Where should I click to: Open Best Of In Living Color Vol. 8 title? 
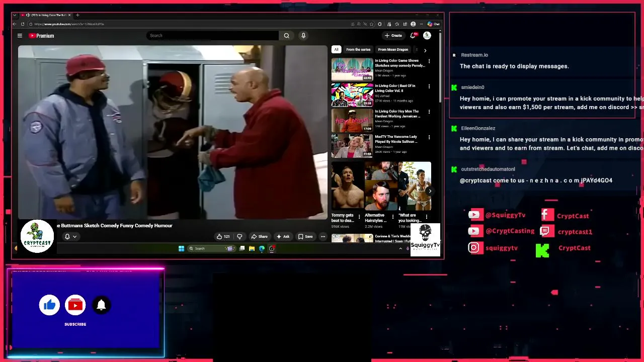click(x=395, y=88)
